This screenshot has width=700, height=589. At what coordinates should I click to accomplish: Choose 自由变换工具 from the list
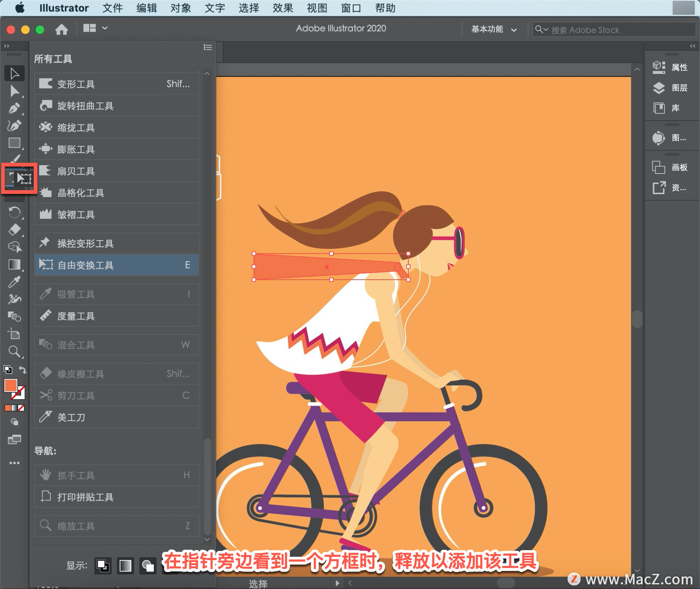[x=117, y=265]
